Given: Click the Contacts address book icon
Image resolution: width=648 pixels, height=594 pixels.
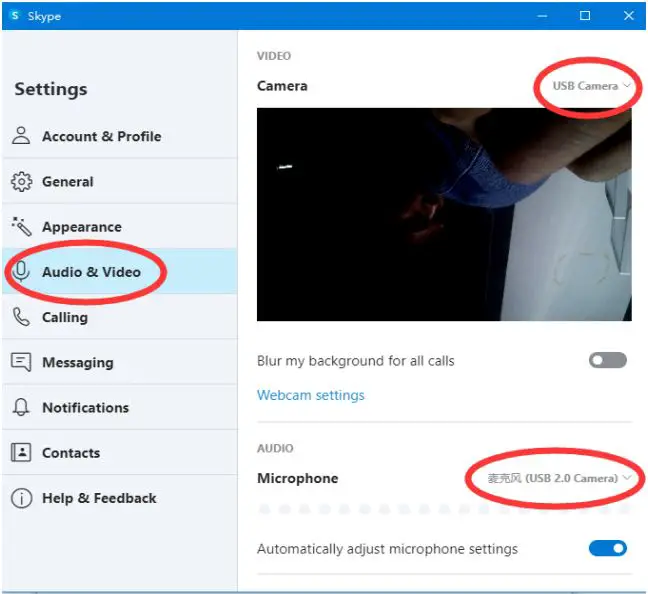Looking at the screenshot, I should (21, 452).
